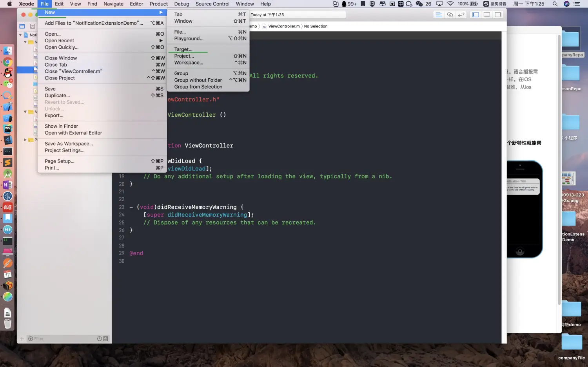Open QQ penguin app in Dock
The width and height of the screenshot is (588, 367).
click(x=7, y=73)
